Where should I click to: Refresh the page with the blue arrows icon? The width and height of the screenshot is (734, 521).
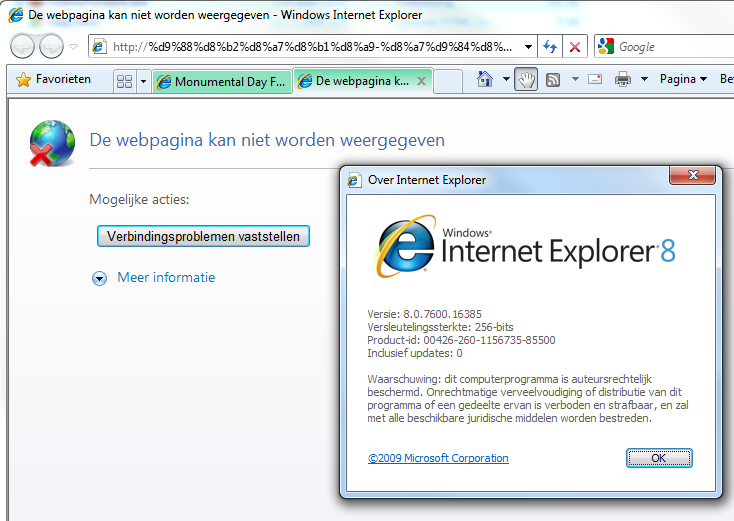pyautogui.click(x=550, y=47)
